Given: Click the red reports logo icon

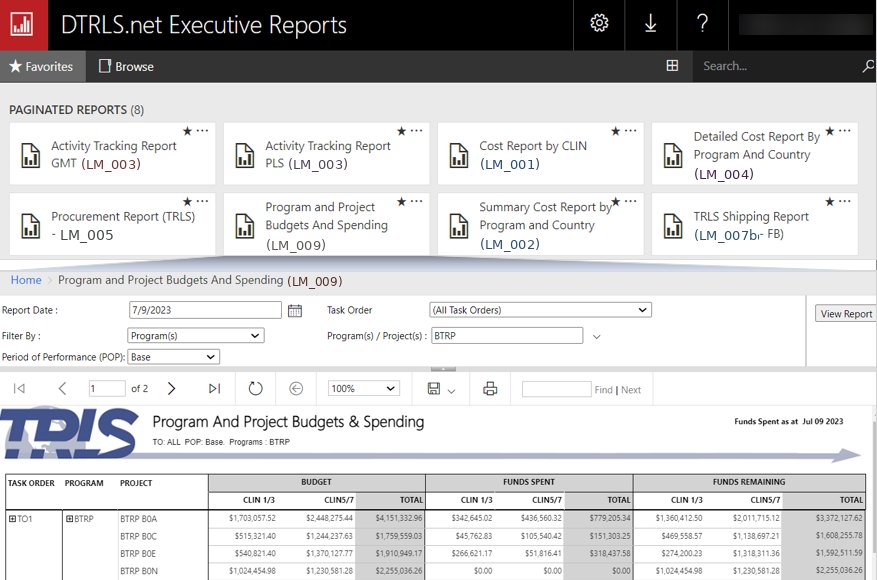Looking at the screenshot, I should pos(22,25).
